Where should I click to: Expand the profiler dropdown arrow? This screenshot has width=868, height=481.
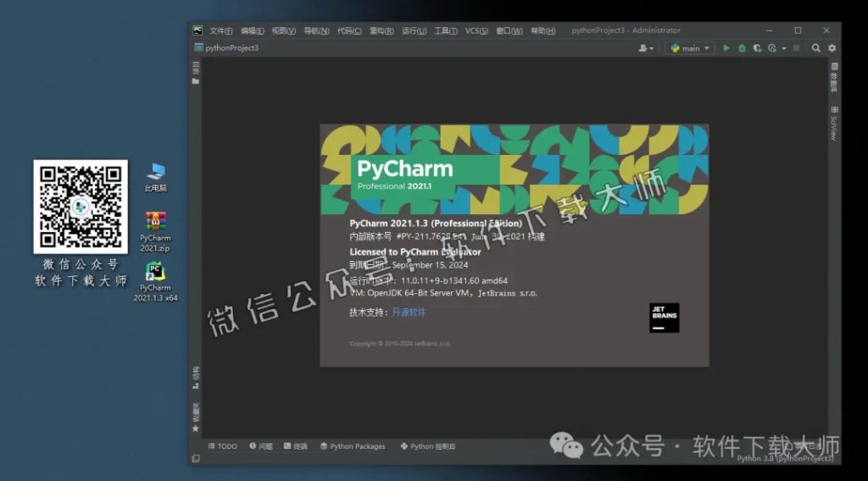(784, 48)
